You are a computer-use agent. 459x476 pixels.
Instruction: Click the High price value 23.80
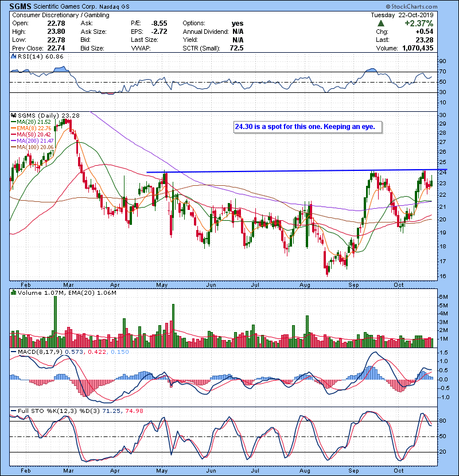[x=56, y=32]
